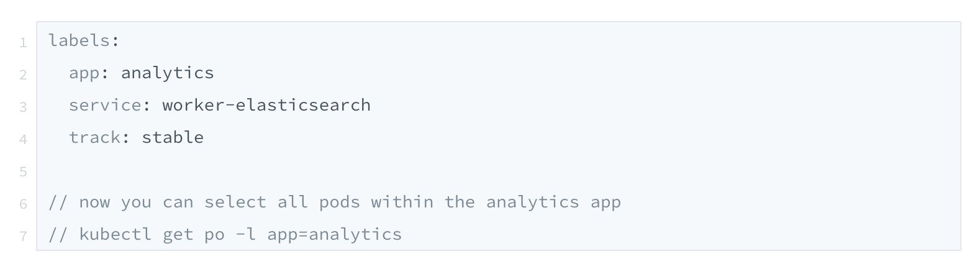
Task: Click line number 7 in the gutter
Action: coord(23,236)
